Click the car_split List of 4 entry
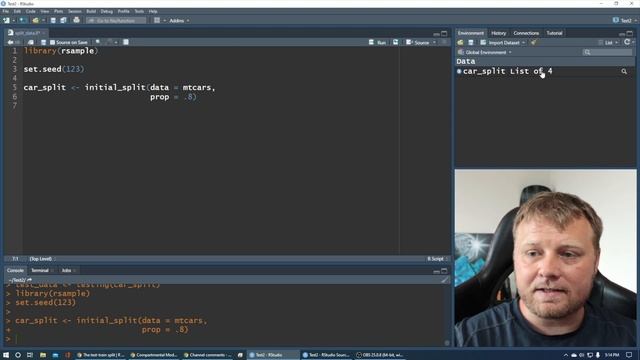 [507, 71]
